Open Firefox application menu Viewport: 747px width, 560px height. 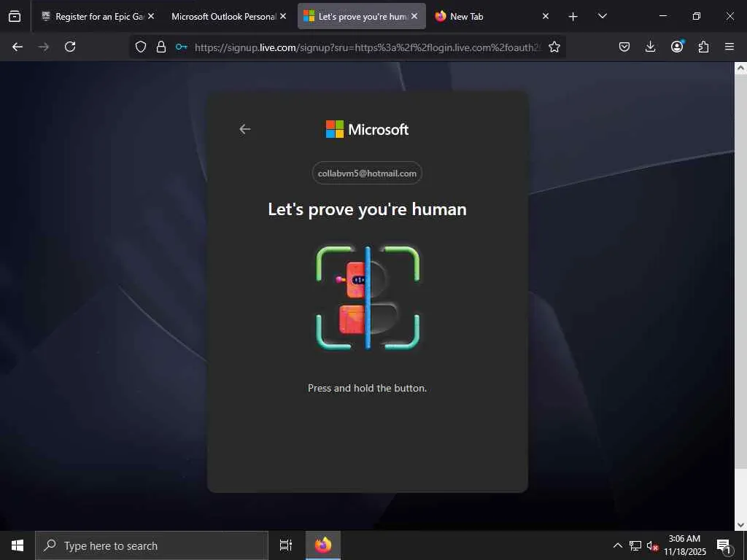729,47
